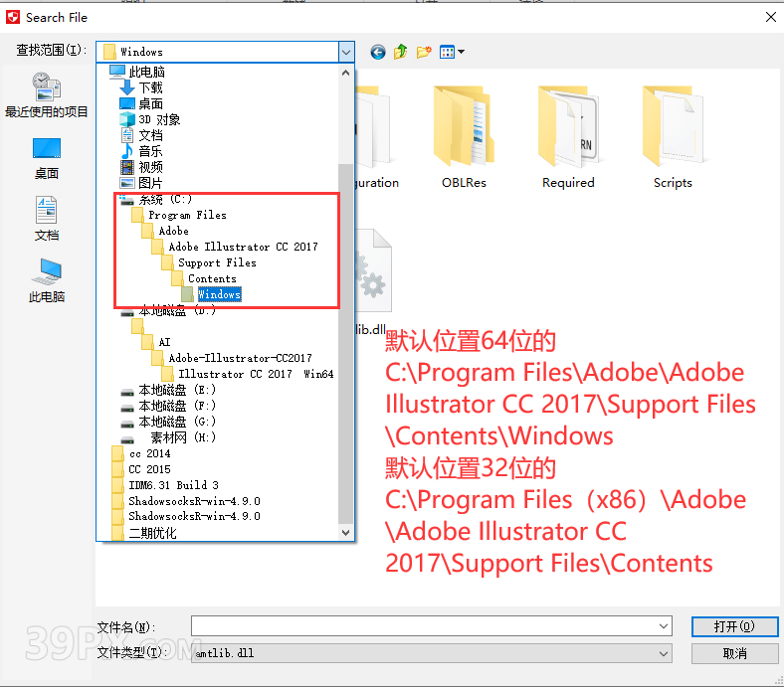Screen dimensions: 784x687
Task: Select Adobe-Illustrator-CC2017 folder entry
Action: (232, 358)
